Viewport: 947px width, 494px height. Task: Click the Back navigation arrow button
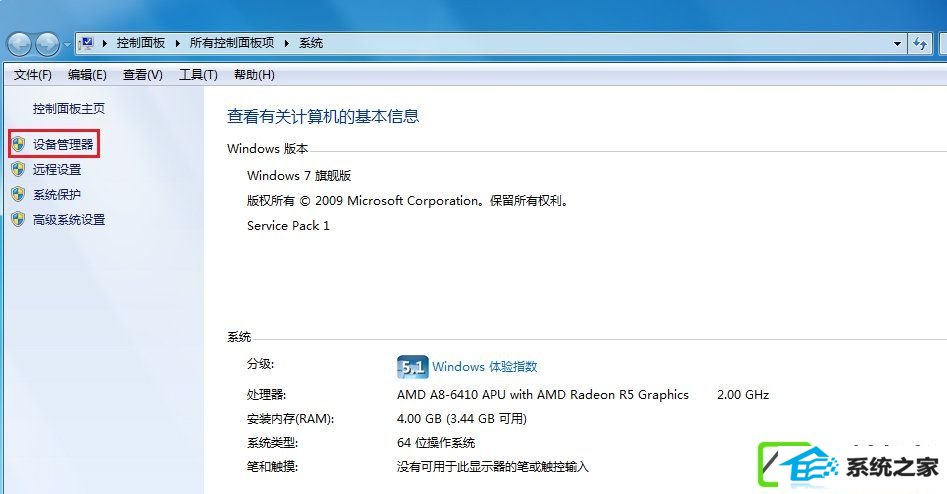tap(19, 44)
